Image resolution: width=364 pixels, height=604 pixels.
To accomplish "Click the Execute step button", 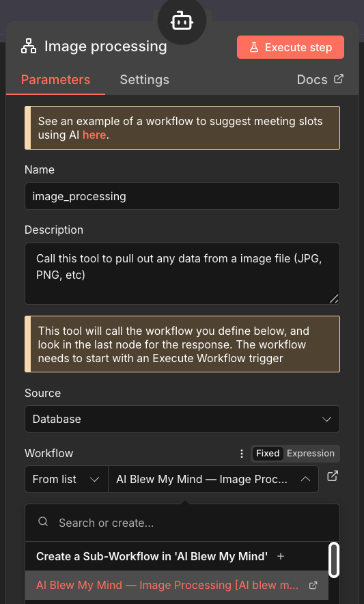I will 290,47.
